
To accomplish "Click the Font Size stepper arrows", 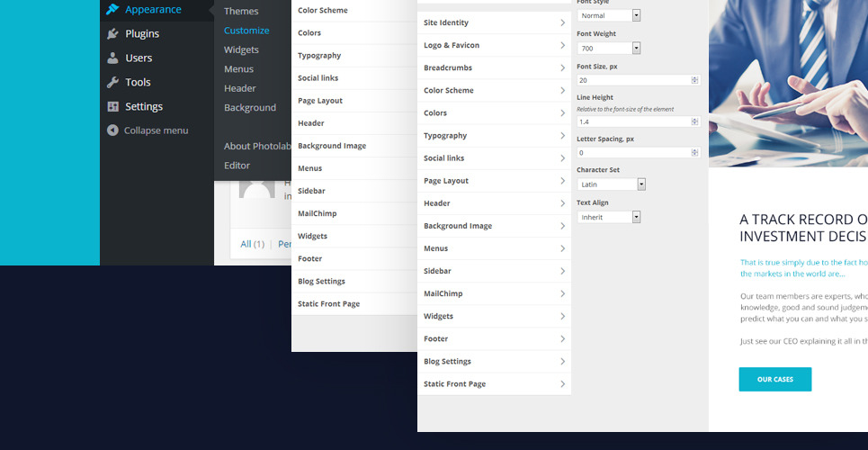I will 694,80.
